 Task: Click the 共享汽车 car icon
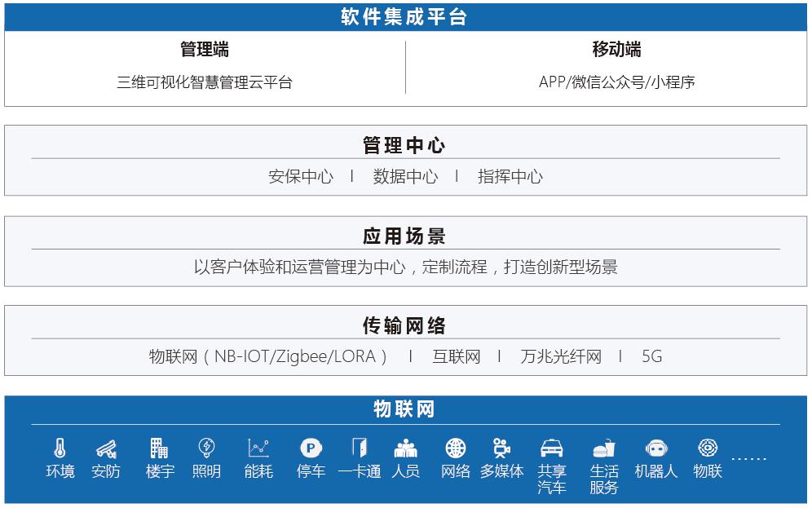(x=552, y=448)
